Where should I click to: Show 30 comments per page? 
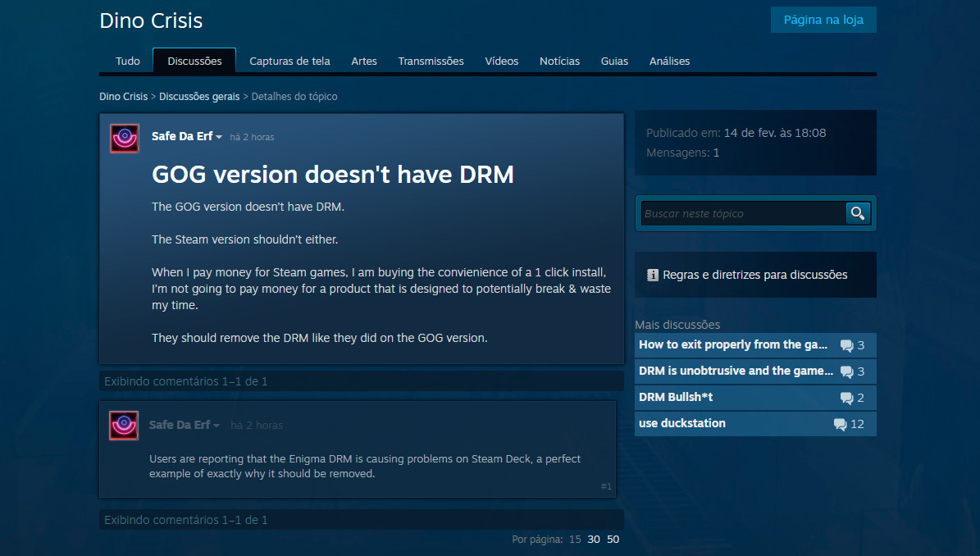(594, 539)
